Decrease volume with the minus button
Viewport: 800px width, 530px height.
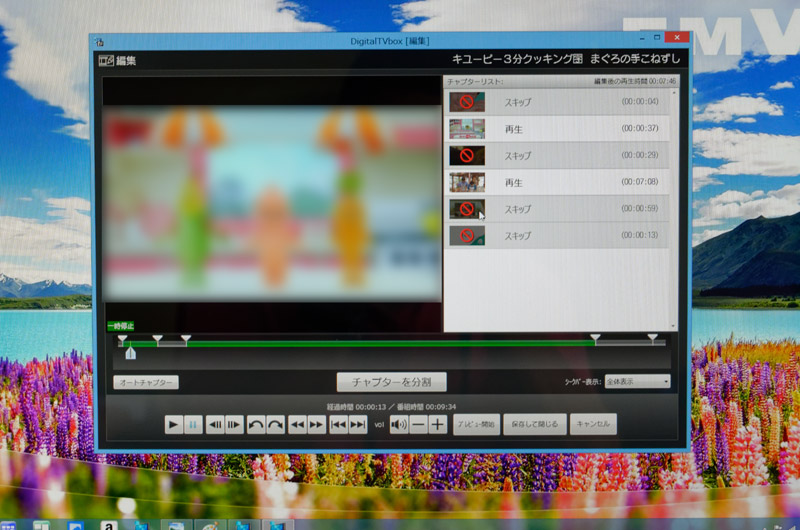pos(418,425)
